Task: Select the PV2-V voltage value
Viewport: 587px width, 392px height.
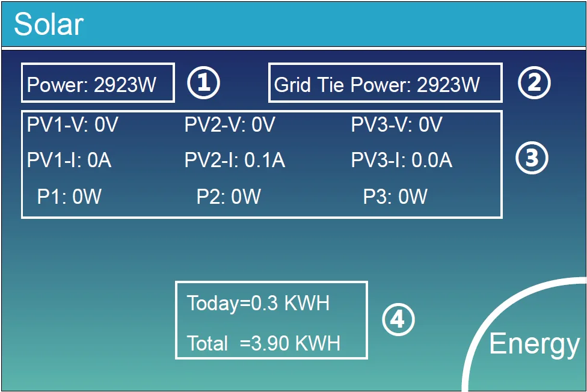Action: pyautogui.click(x=230, y=125)
